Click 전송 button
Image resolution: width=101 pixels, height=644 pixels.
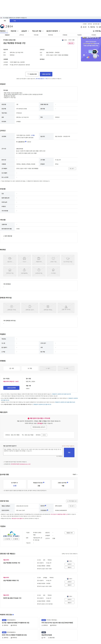pyautogui.click(x=69, y=453)
